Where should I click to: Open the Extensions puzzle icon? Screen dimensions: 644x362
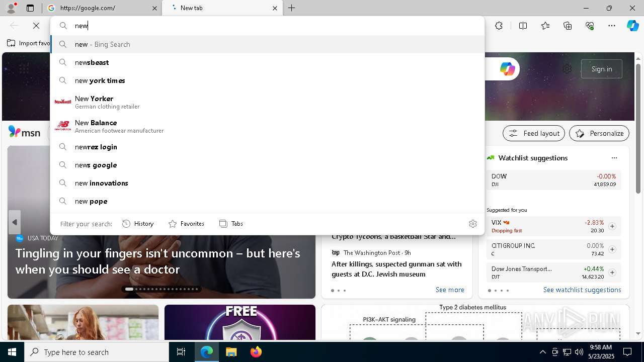tap(499, 26)
